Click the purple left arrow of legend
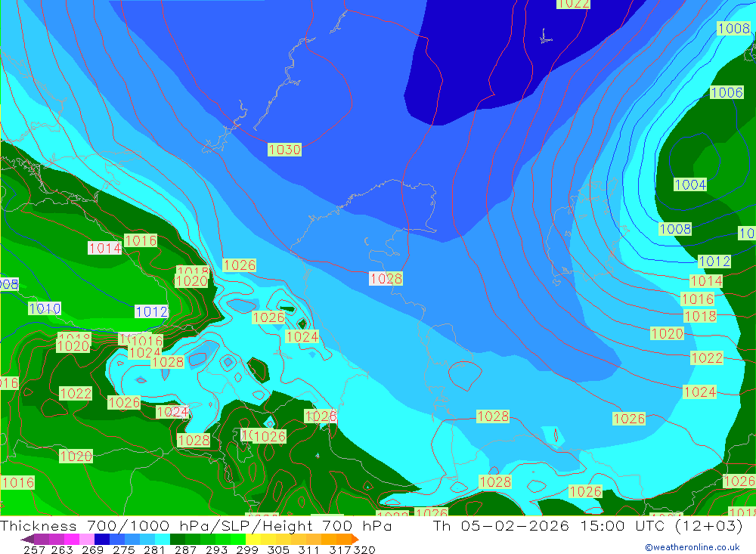756x554 pixels. [x=27, y=539]
